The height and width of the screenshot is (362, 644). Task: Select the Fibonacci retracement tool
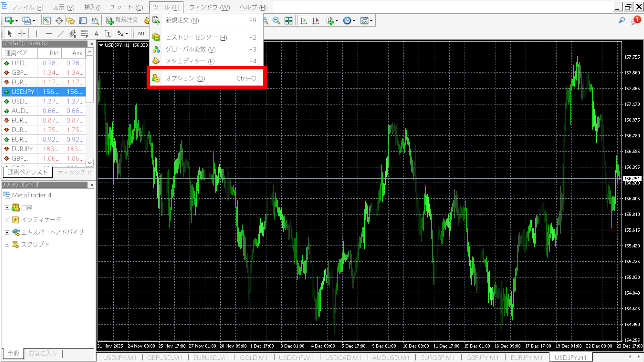click(84, 34)
